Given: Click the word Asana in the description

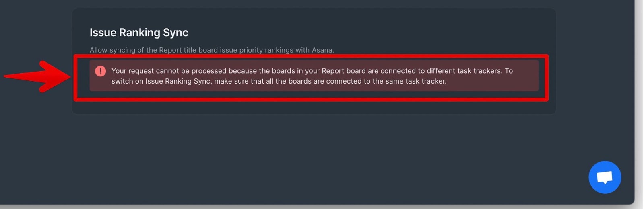Looking at the screenshot, I should (x=323, y=50).
